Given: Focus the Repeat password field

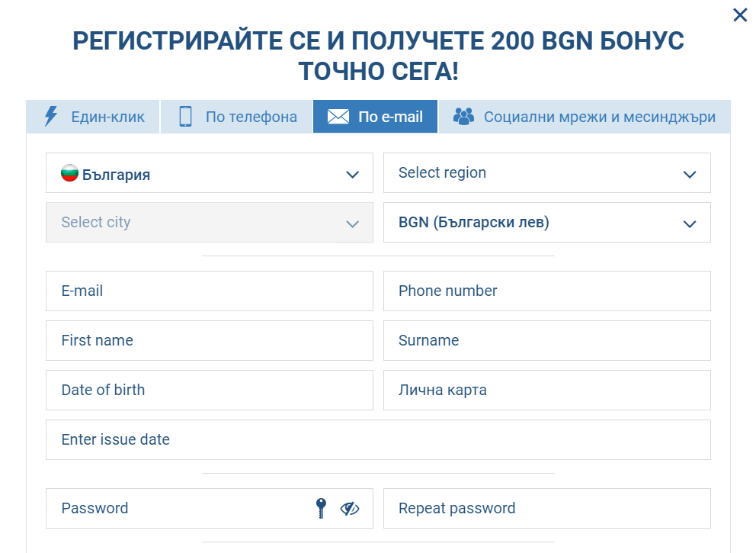Looking at the screenshot, I should click(546, 509).
